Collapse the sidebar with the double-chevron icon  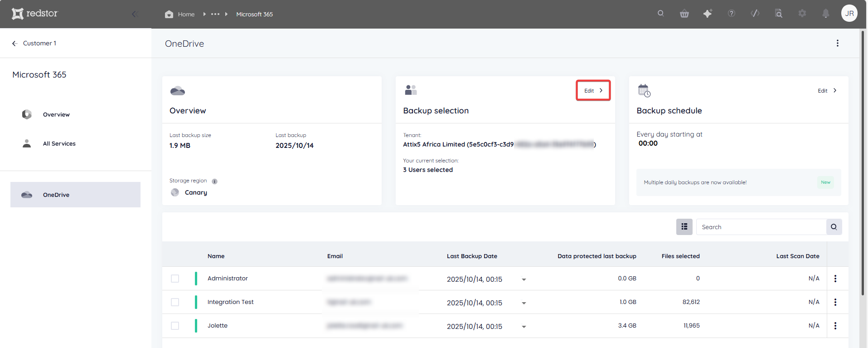click(x=135, y=14)
